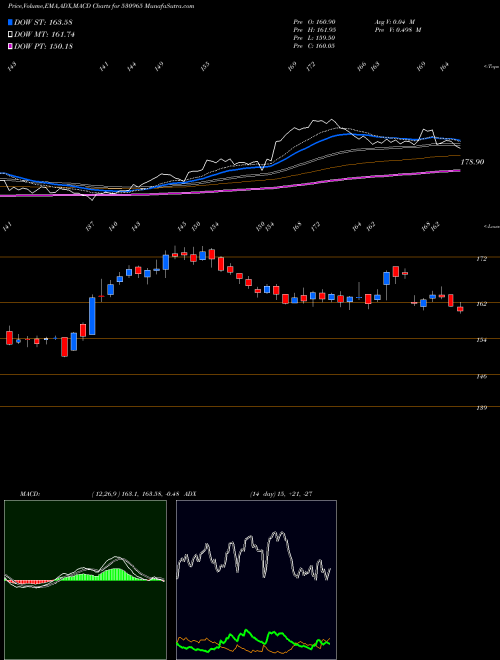The width and height of the screenshot is (500, 660).
Task: Click the last red candle at the chart's right end
Action: coord(460,309)
